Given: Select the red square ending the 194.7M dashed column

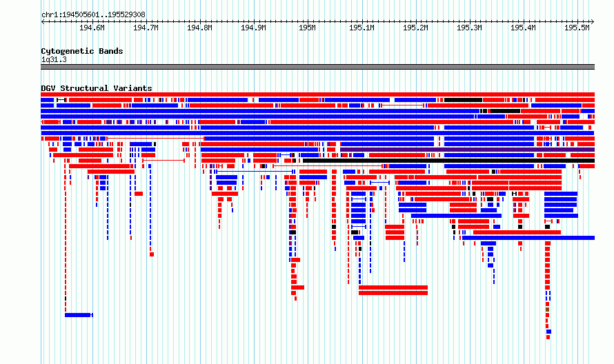Looking at the screenshot, I should 152,254.
